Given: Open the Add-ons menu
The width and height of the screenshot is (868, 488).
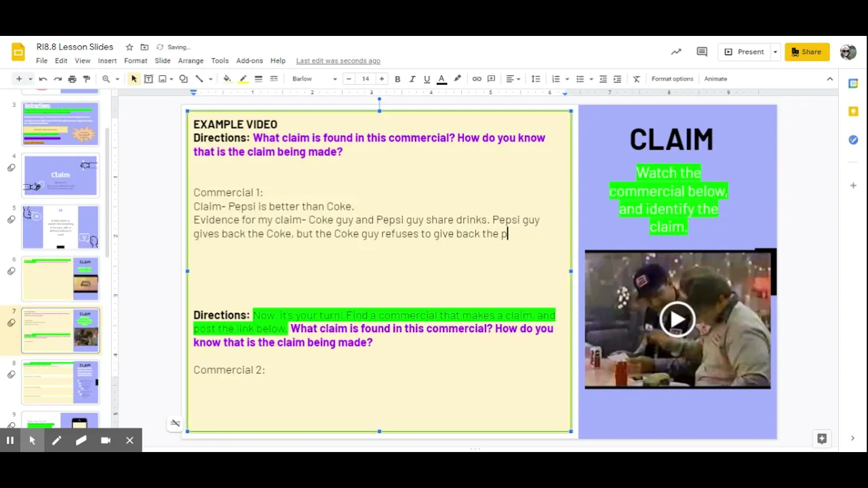Looking at the screenshot, I should tap(250, 61).
